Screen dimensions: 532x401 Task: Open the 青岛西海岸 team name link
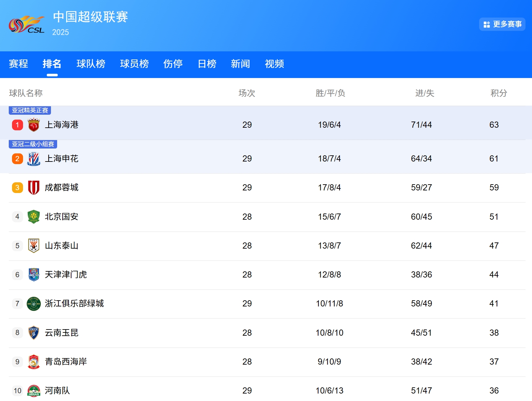click(66, 362)
